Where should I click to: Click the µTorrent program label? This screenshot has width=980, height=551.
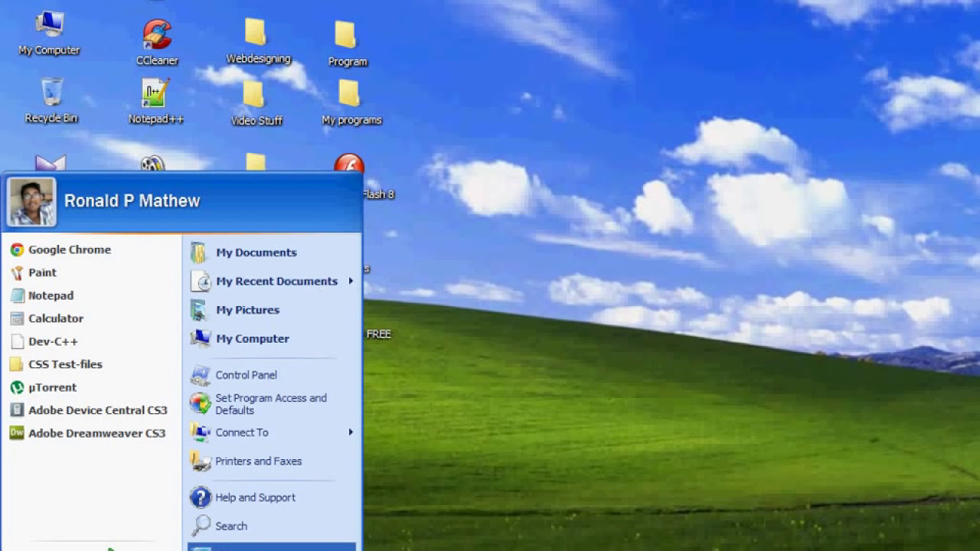coord(52,387)
